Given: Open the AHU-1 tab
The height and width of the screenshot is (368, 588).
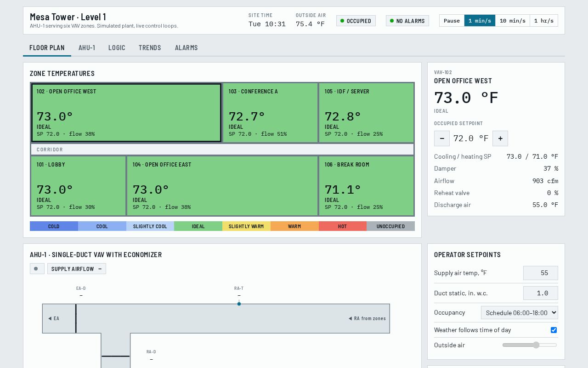Looking at the screenshot, I should (87, 48).
